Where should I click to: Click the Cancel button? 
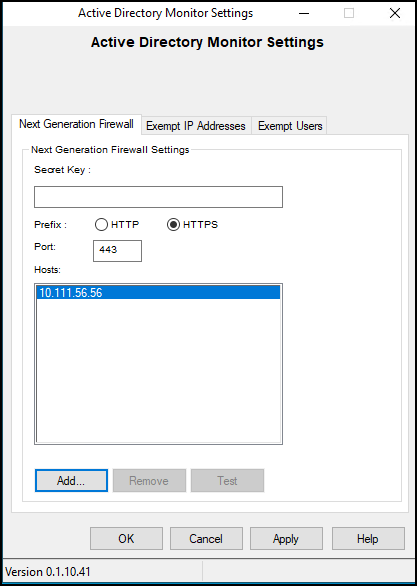click(x=206, y=539)
